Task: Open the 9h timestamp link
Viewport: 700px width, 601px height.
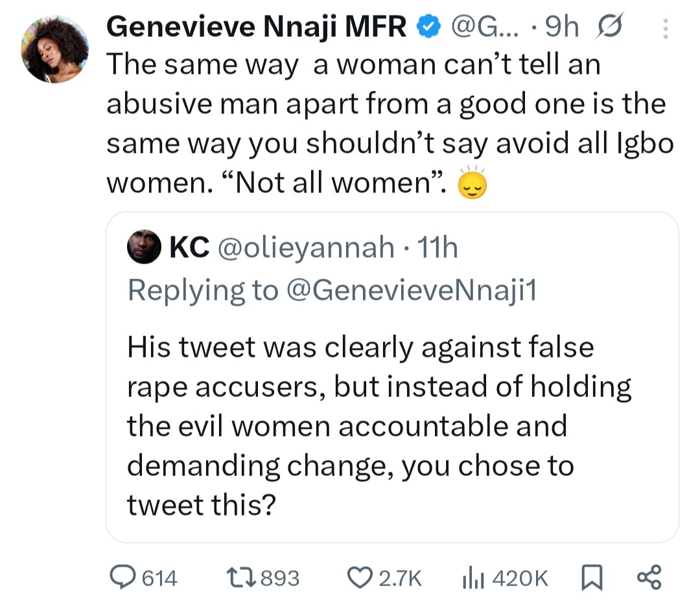Action: pyautogui.click(x=563, y=28)
